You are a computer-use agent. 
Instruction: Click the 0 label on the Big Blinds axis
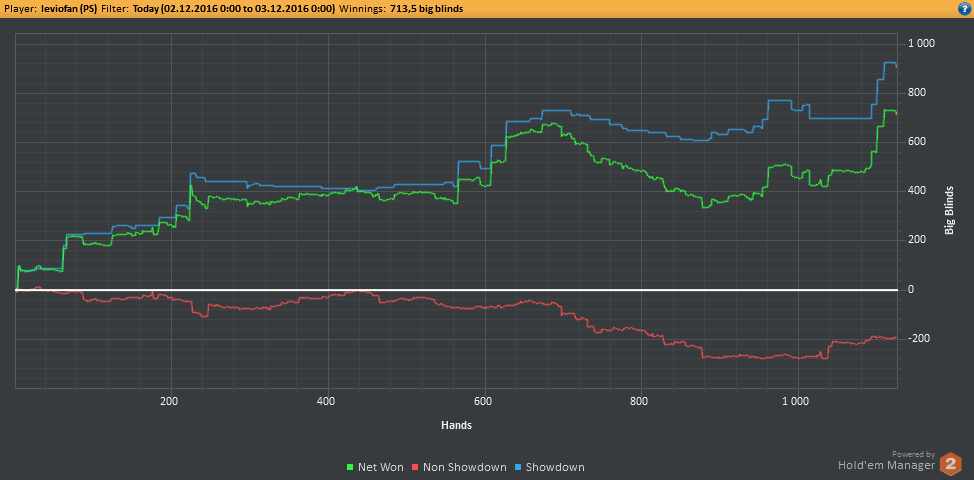pyautogui.click(x=911, y=290)
